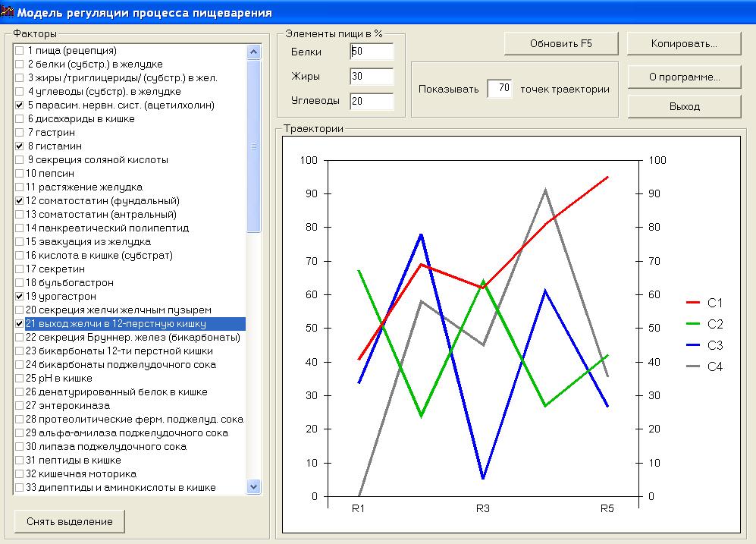Check the '7 гастрин' factor checkbox
Screen dimensions: 756x544
[x=19, y=133]
